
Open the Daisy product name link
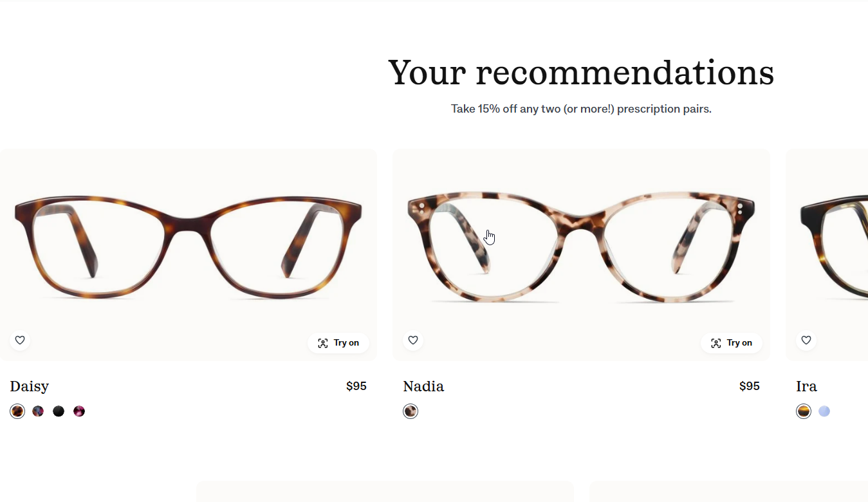click(30, 386)
